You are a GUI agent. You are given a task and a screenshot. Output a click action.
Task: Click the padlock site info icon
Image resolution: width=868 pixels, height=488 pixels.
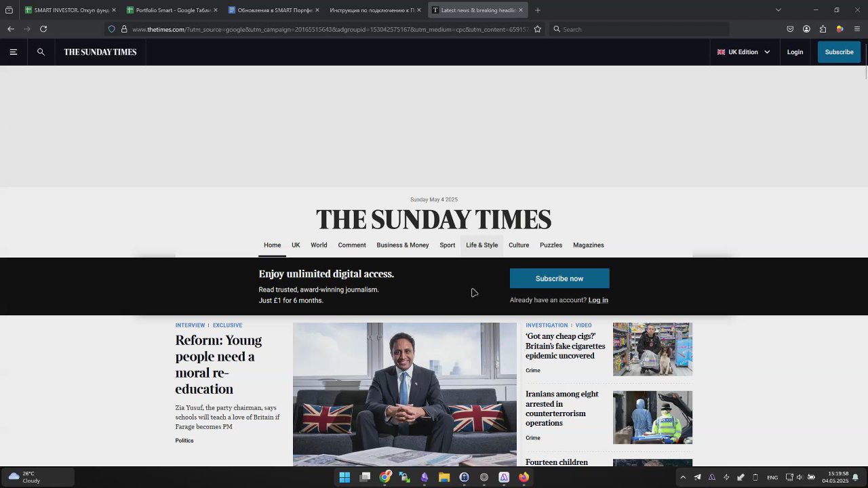pos(124,29)
